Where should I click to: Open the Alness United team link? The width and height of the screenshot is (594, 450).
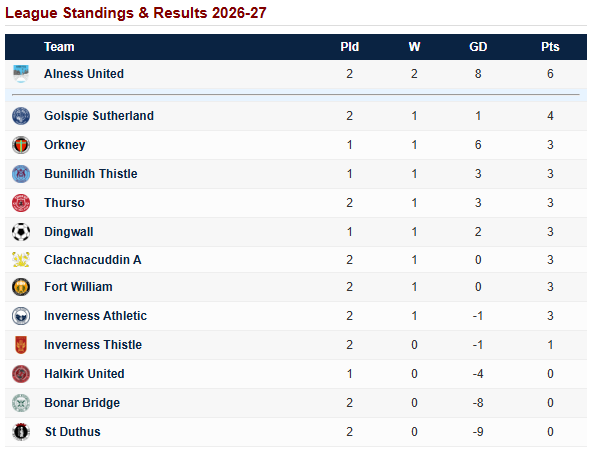[x=84, y=73]
